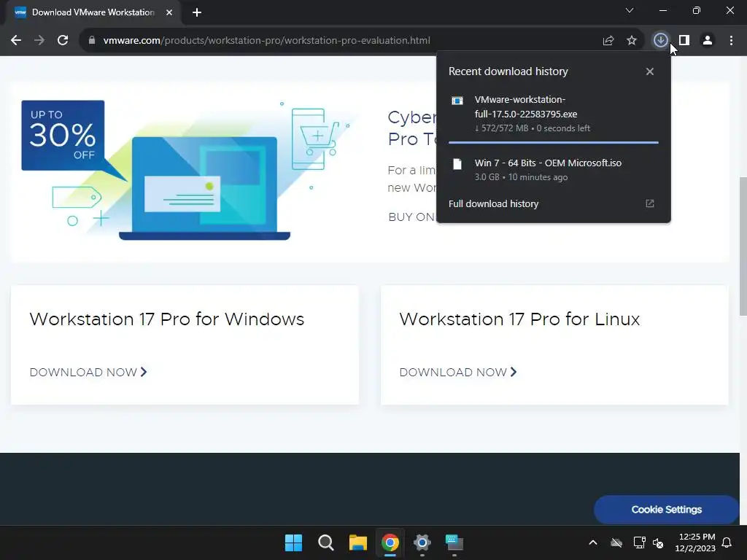Viewport: 747px width, 560px height.
Task: Click DOWNLOAD NOW for Windows
Action: [x=88, y=373]
